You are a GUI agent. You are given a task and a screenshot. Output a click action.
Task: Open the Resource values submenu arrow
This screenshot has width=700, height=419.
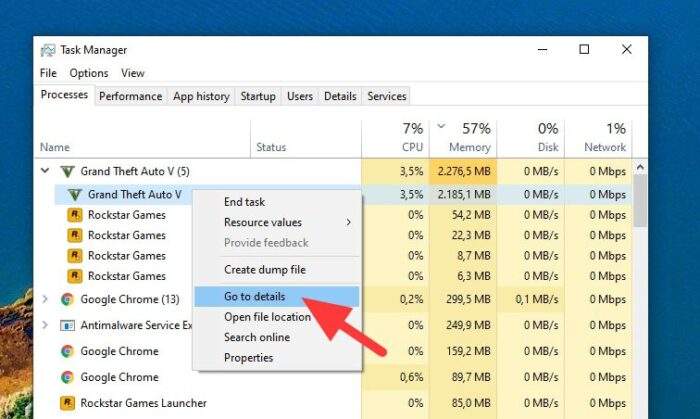[x=349, y=222]
